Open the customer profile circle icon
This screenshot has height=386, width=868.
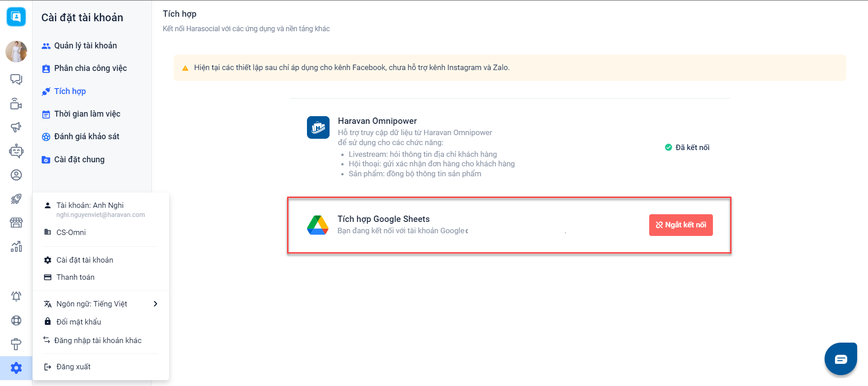coord(16,175)
